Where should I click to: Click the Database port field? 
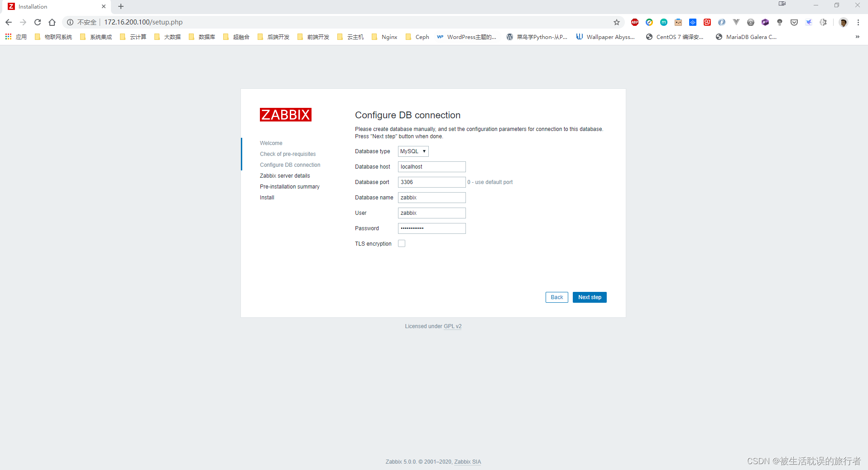(432, 182)
